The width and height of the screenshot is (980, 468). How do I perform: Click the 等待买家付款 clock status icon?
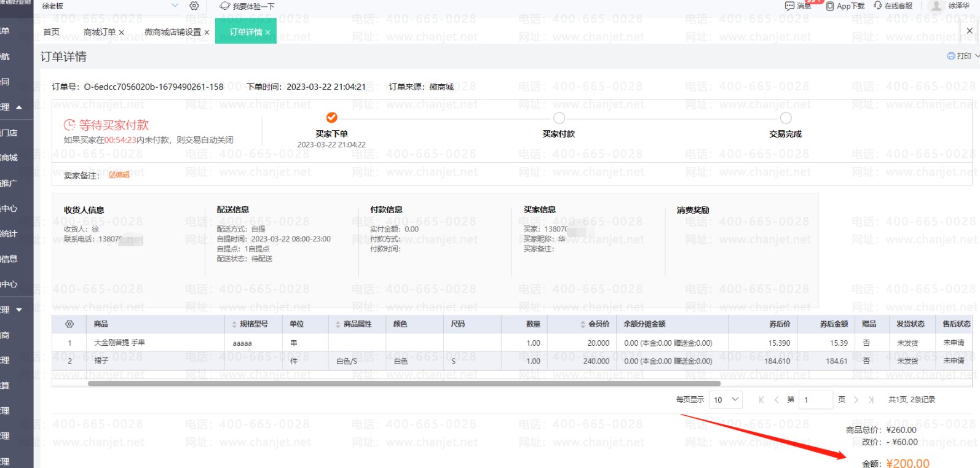pos(69,125)
